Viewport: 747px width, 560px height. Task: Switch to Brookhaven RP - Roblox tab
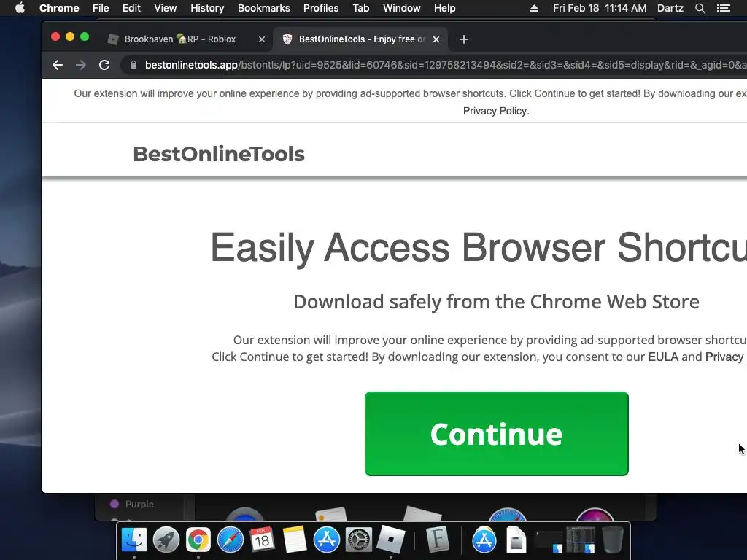[180, 39]
